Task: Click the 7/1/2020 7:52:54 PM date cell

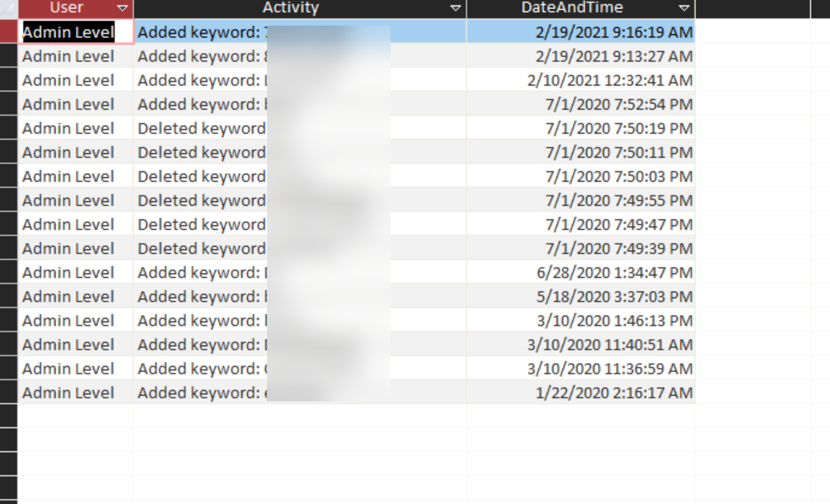Action: tap(618, 104)
